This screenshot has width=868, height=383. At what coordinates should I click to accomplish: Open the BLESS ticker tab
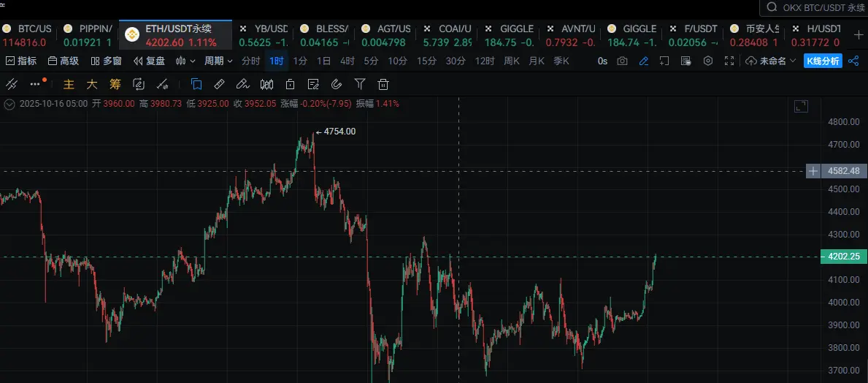326,36
